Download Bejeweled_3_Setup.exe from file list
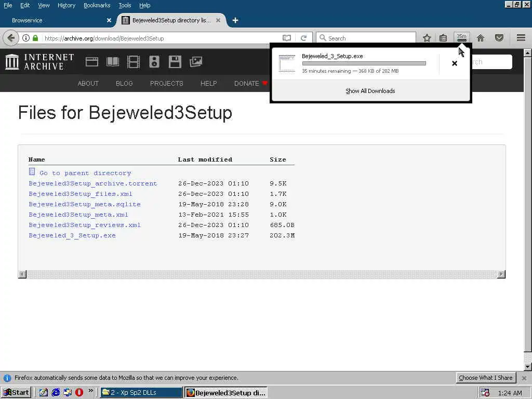 [72, 235]
